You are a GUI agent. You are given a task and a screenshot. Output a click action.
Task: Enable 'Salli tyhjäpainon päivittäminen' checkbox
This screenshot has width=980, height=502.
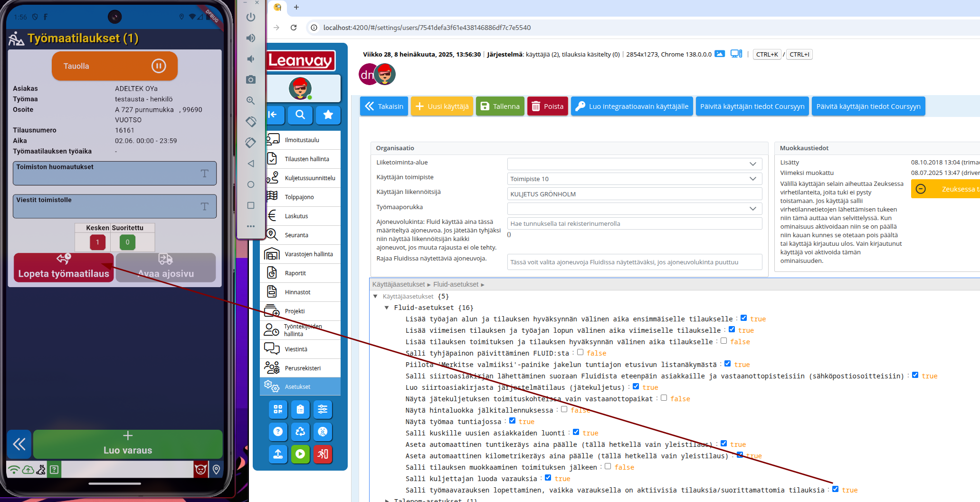click(580, 352)
